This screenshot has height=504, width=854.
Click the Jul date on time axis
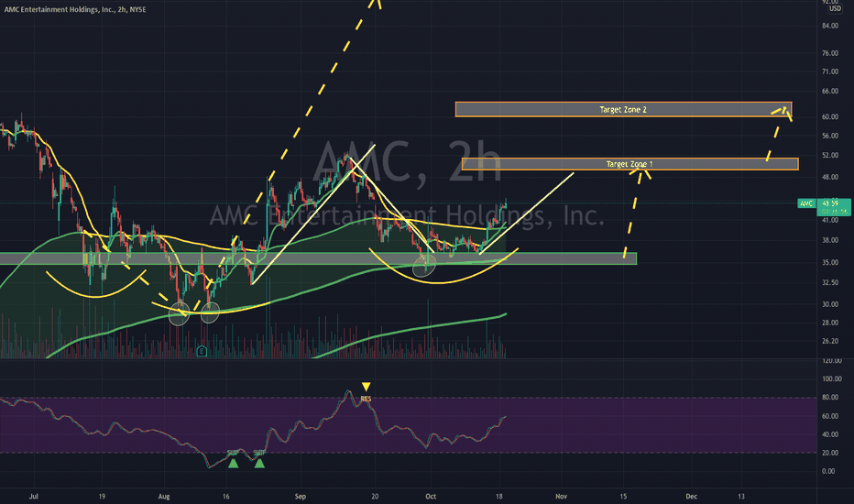(34, 497)
